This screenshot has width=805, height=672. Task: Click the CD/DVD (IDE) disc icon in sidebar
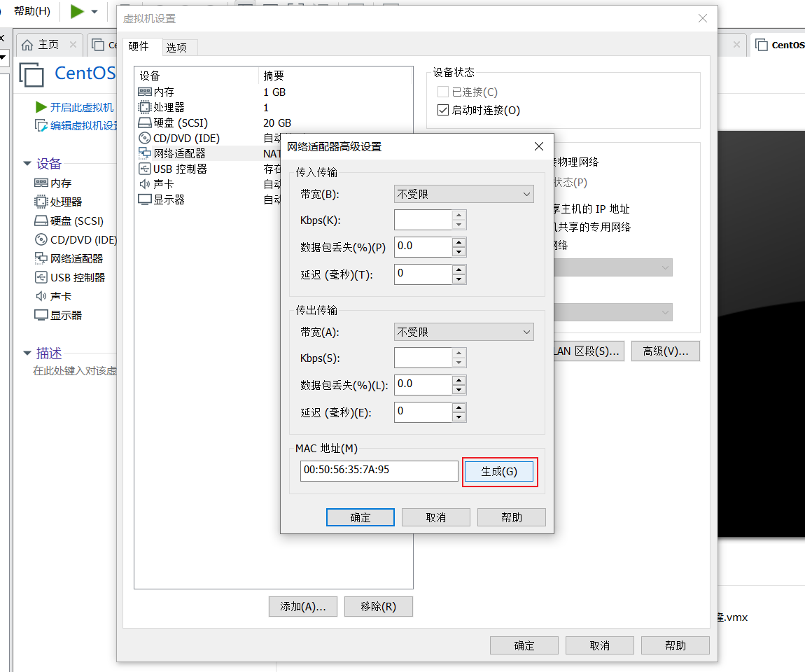(41, 239)
